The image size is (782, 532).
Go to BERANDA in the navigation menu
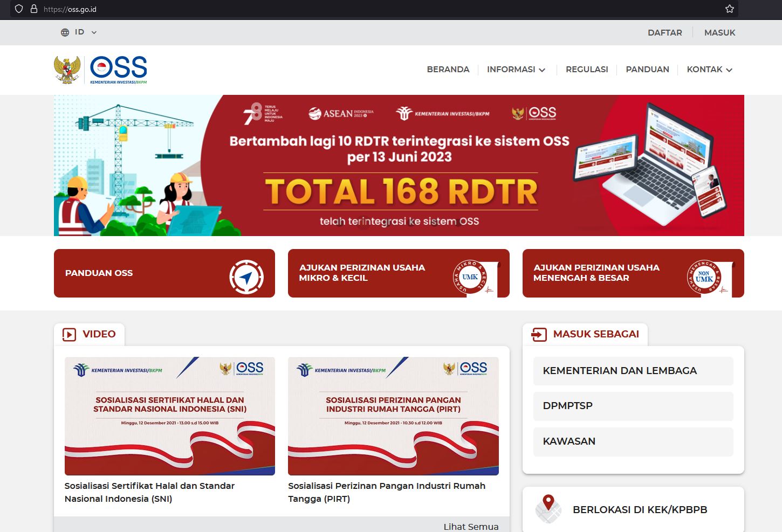click(x=448, y=70)
